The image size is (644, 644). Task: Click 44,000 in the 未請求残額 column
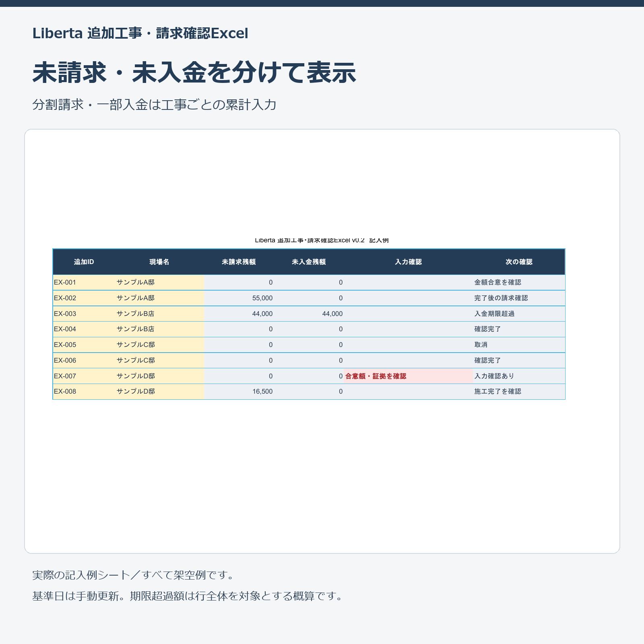[x=239, y=314]
